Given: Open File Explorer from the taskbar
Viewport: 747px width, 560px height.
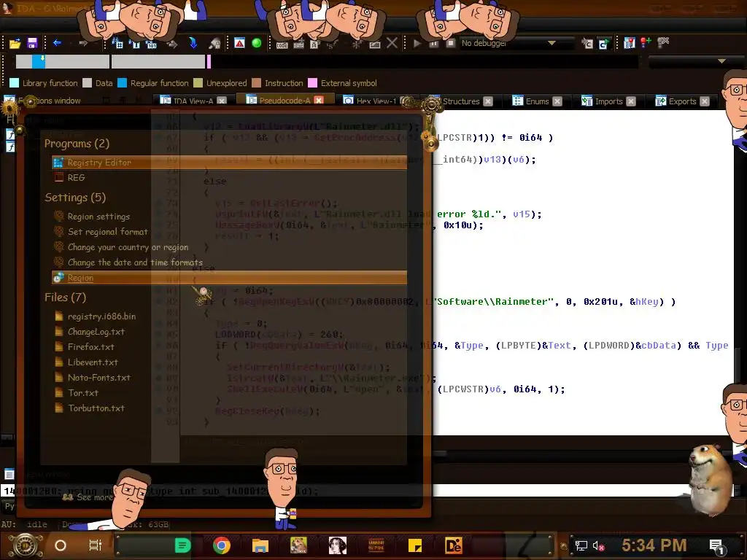Looking at the screenshot, I should pyautogui.click(x=260, y=545).
